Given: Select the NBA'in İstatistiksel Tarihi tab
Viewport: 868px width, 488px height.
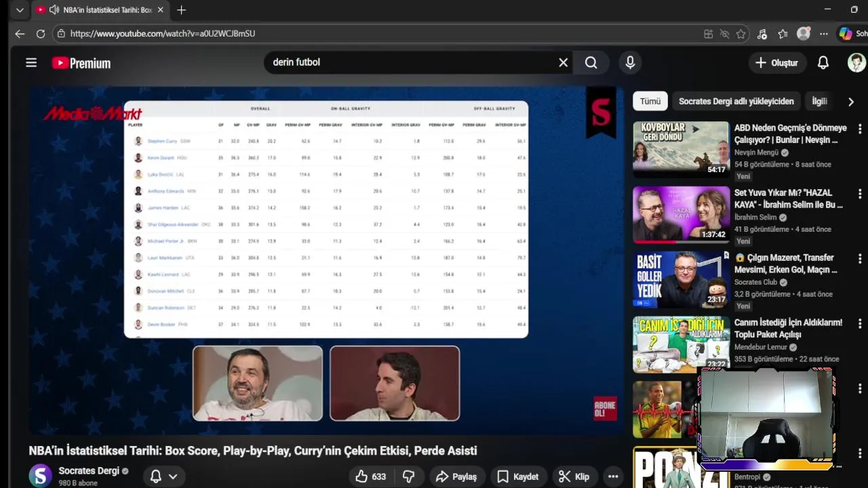Looking at the screenshot, I should 101,10.
